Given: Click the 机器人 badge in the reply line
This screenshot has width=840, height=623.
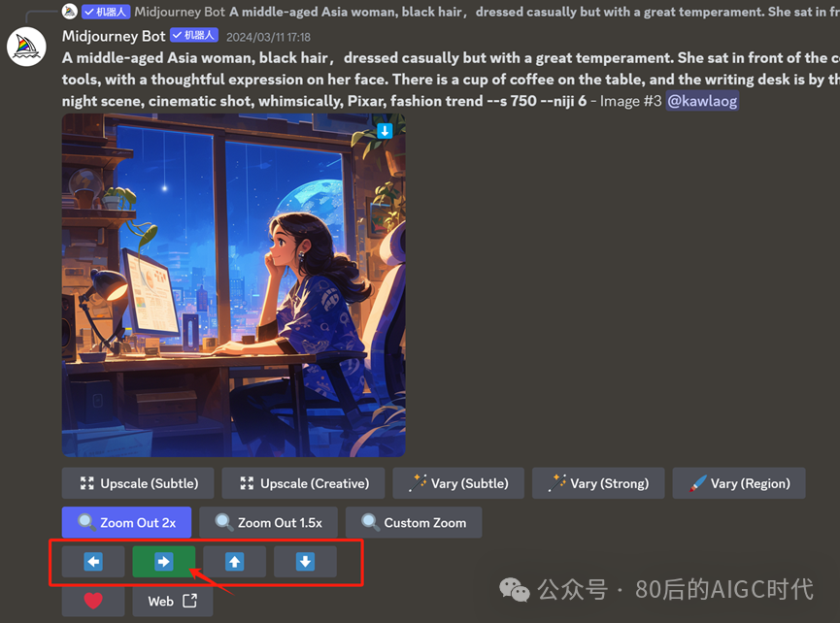Looking at the screenshot, I should click(x=106, y=12).
